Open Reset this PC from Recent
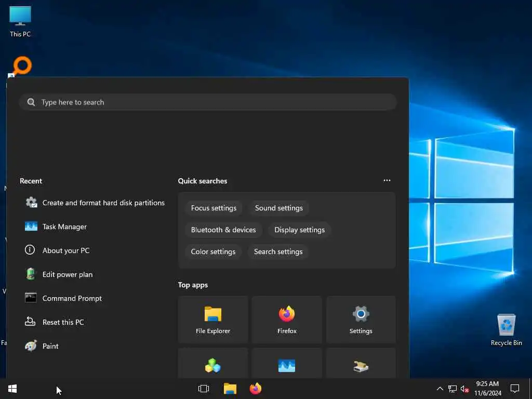The height and width of the screenshot is (399, 532). point(54,322)
